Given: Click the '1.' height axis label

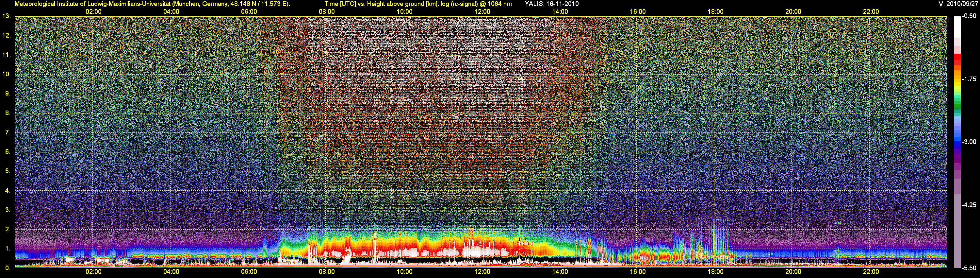Looking at the screenshot, I should pos(8,249).
